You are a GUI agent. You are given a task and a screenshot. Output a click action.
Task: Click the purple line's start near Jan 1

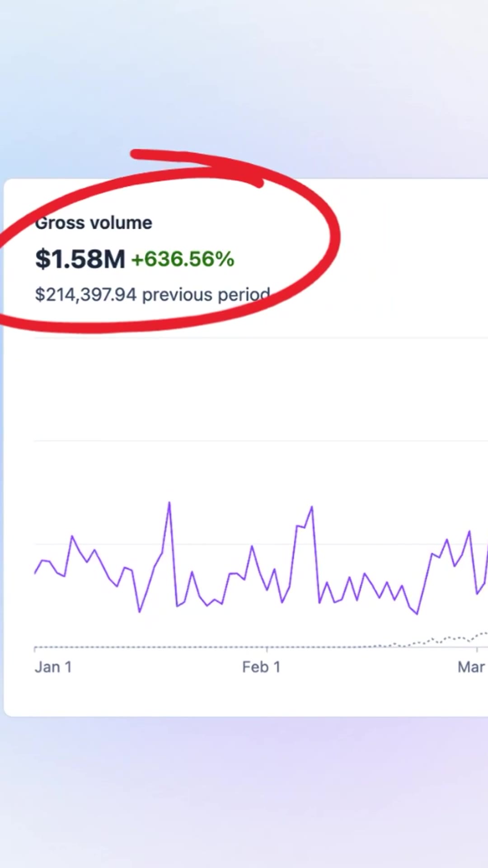pos(35,572)
